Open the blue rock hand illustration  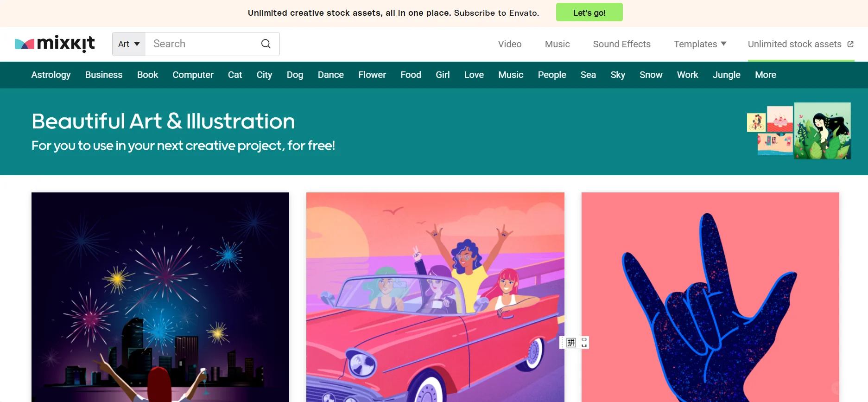pyautogui.click(x=710, y=297)
